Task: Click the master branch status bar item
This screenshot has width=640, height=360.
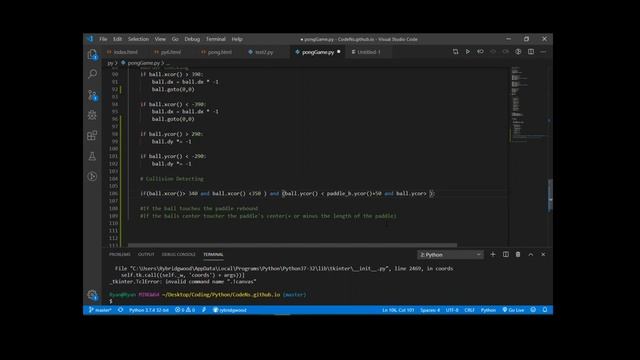Action: [100, 310]
